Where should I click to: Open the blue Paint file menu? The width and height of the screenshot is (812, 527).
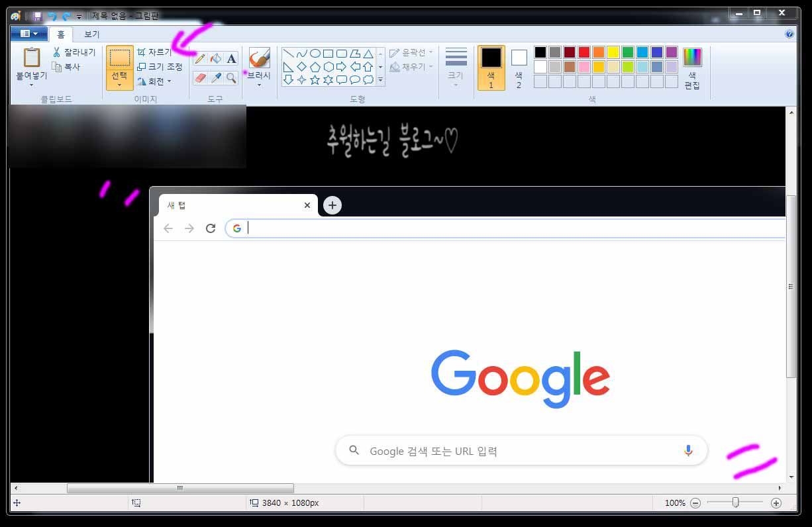(30, 34)
